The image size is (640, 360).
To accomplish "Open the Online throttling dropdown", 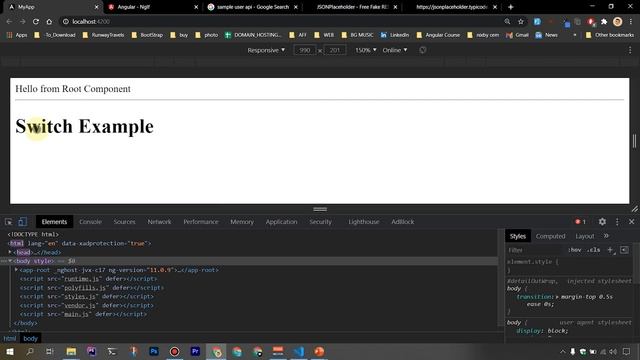I will pos(395,50).
